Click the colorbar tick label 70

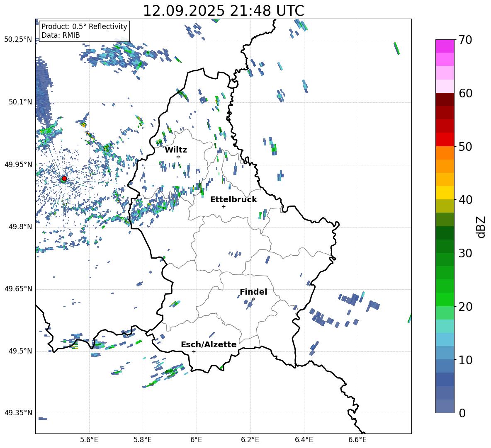(465, 40)
